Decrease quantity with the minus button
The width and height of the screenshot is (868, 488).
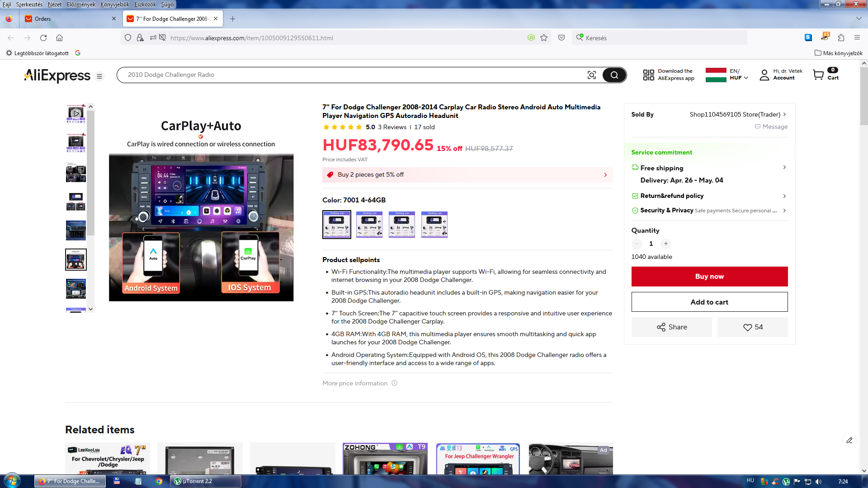pyautogui.click(x=637, y=244)
